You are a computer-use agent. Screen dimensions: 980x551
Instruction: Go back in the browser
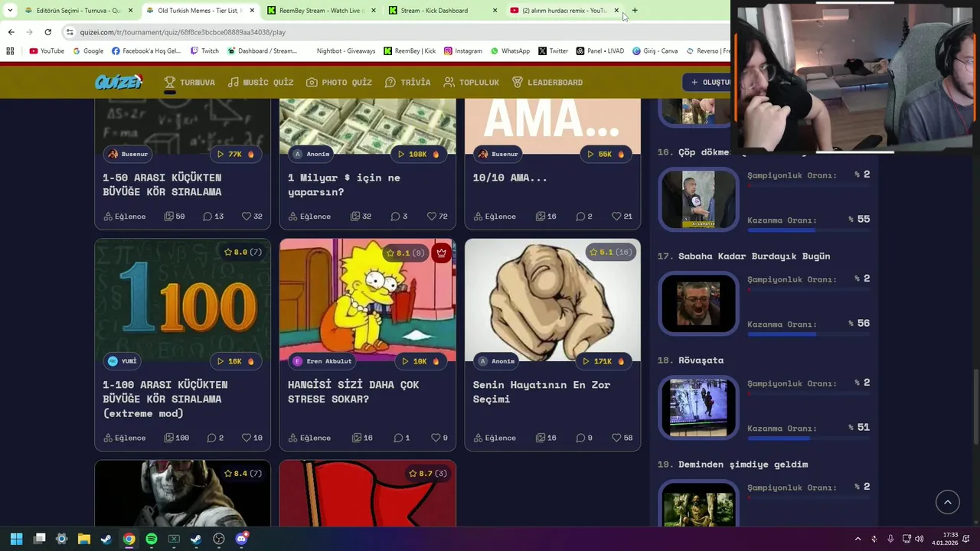[x=11, y=32]
